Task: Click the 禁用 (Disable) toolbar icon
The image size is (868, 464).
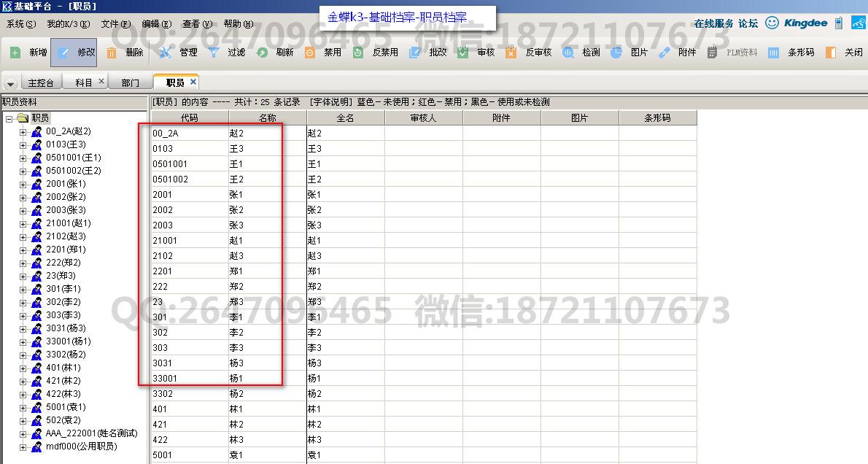Action: (310, 53)
